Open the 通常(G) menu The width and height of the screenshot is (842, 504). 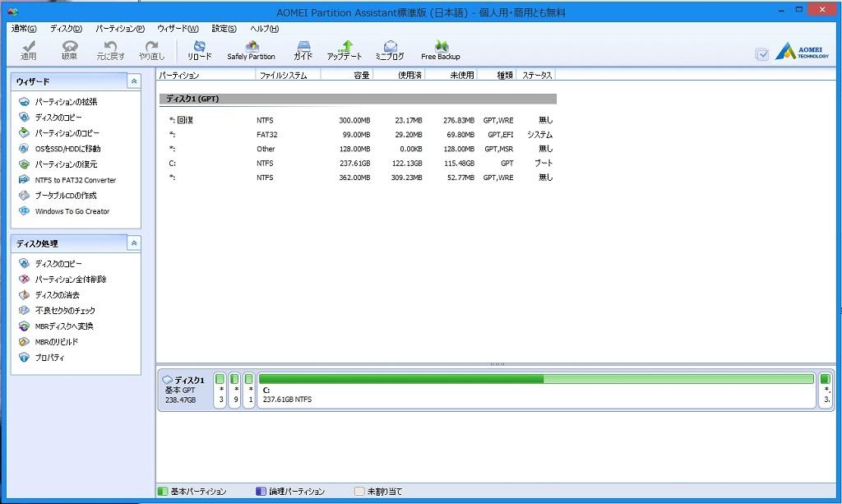24,29
